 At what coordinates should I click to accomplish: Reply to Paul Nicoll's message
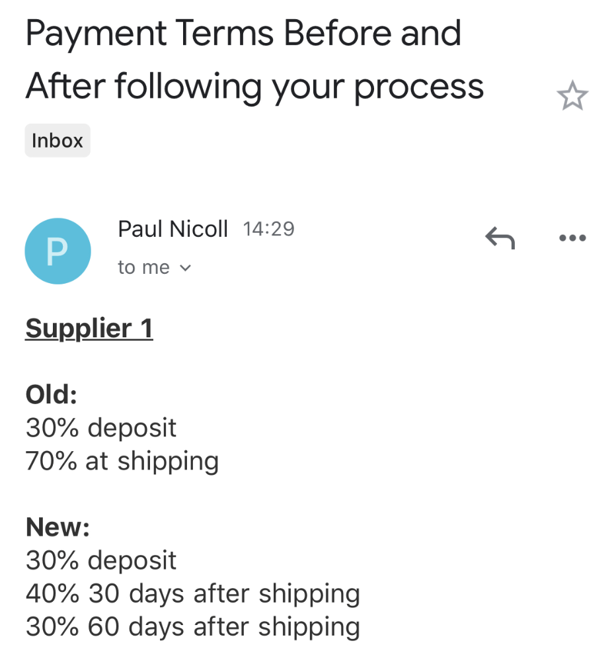point(500,238)
